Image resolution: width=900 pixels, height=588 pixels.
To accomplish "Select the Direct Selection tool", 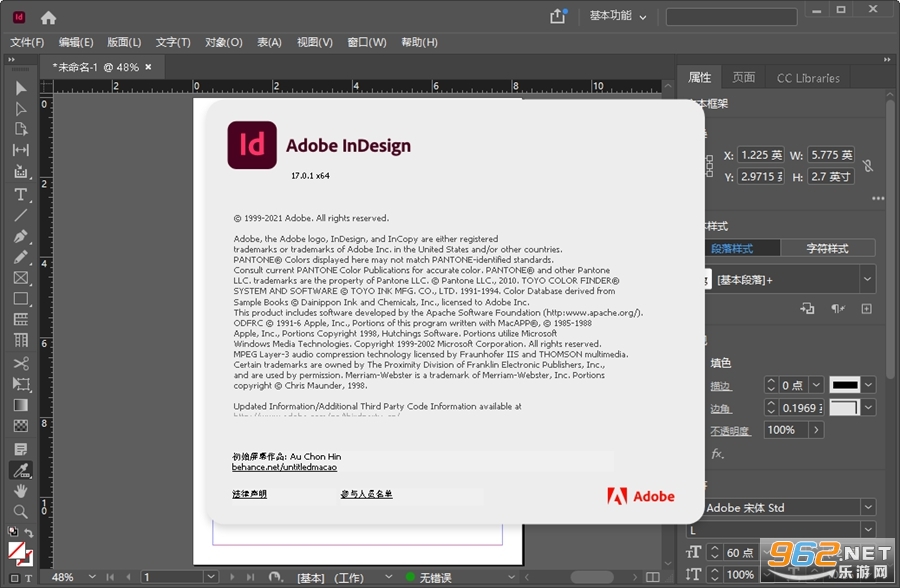I will tap(21, 109).
